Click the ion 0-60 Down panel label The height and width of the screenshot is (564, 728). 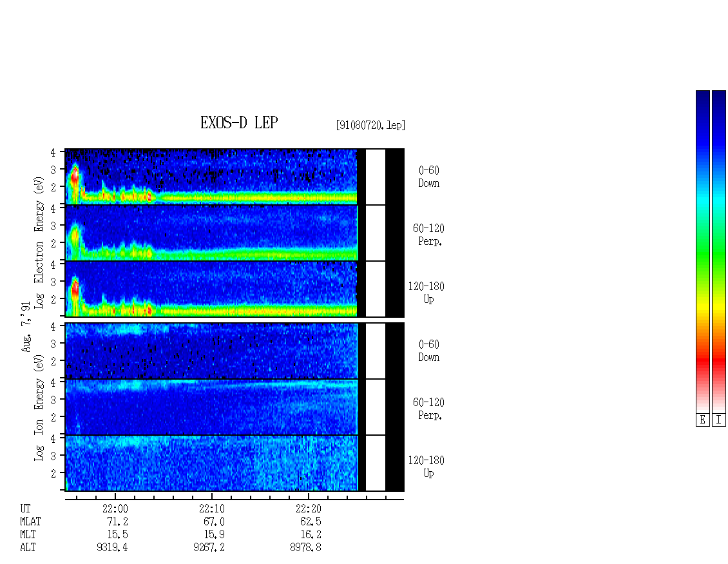[x=428, y=351]
